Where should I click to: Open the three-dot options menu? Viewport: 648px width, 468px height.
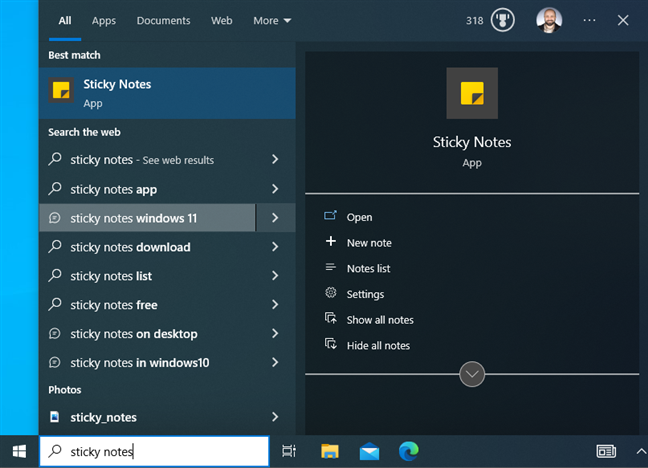[x=589, y=20]
